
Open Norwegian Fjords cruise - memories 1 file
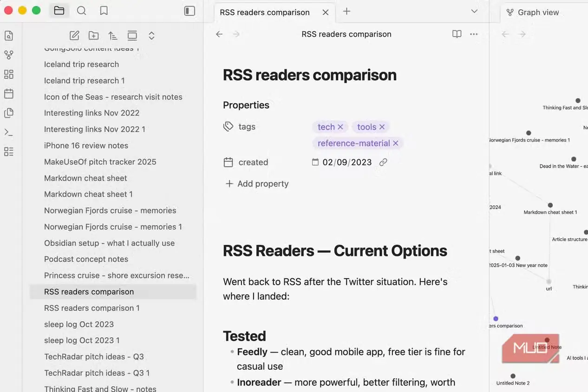(113, 227)
